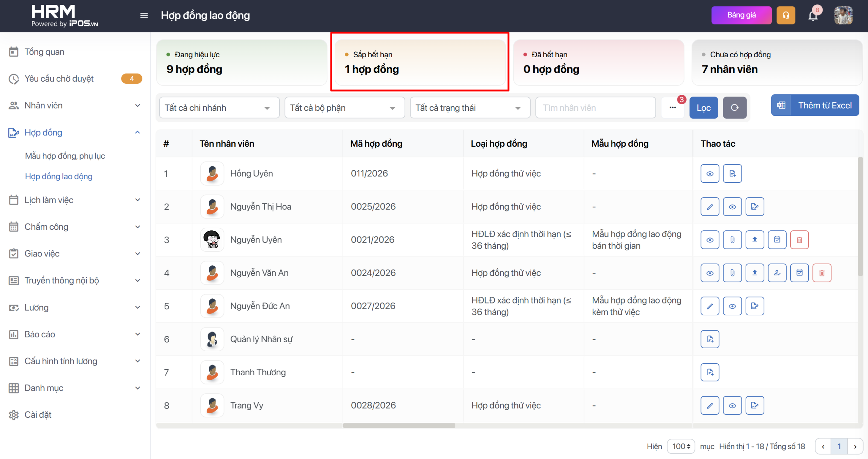The width and height of the screenshot is (868, 459).
Task: Click create contract icon for Thanh Thương
Action: tap(710, 372)
